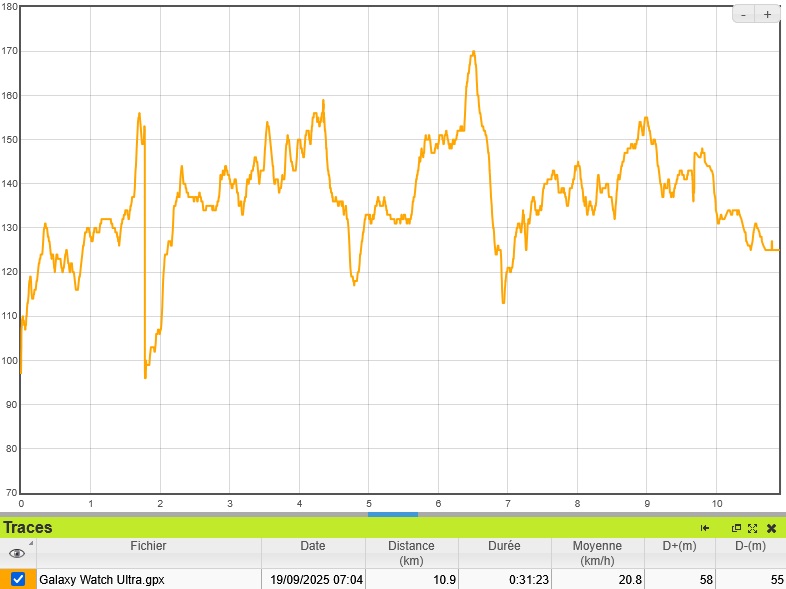Screen dimensions: 786x589
Task: Zoom out the chart with minus button
Action: (744, 14)
